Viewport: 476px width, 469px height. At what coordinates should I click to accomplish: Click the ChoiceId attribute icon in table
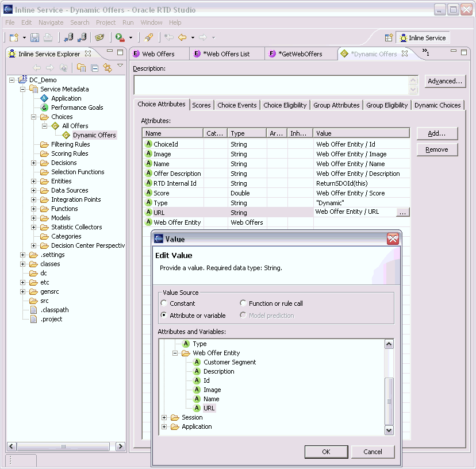(148, 144)
